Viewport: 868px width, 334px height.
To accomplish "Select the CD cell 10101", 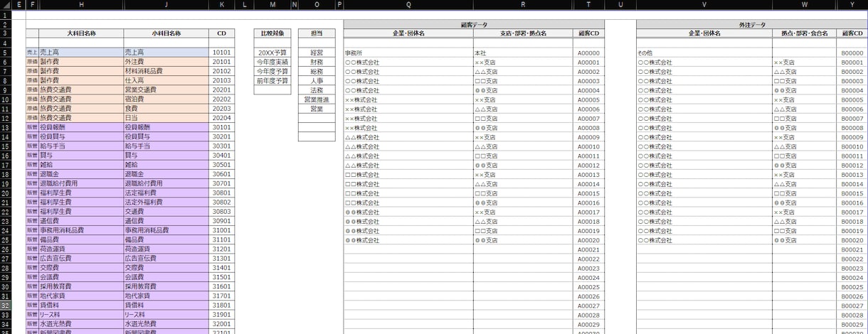I will tap(221, 53).
